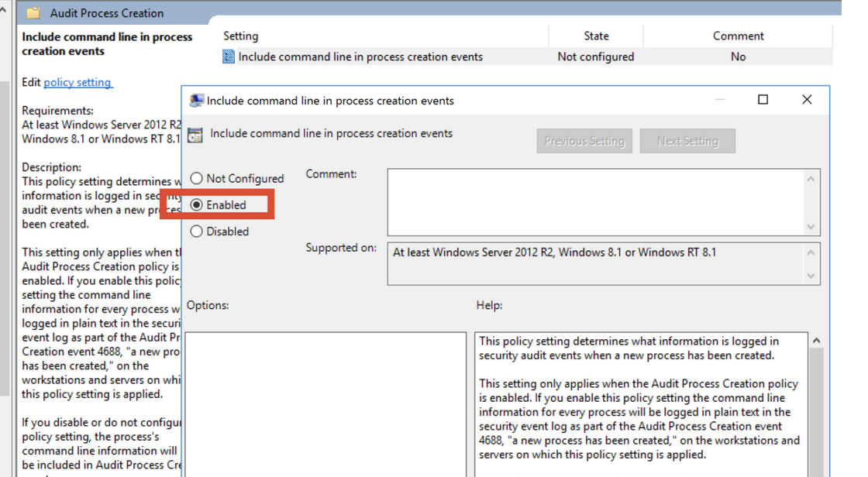
Task: Click the Options list box
Action: 325,404
